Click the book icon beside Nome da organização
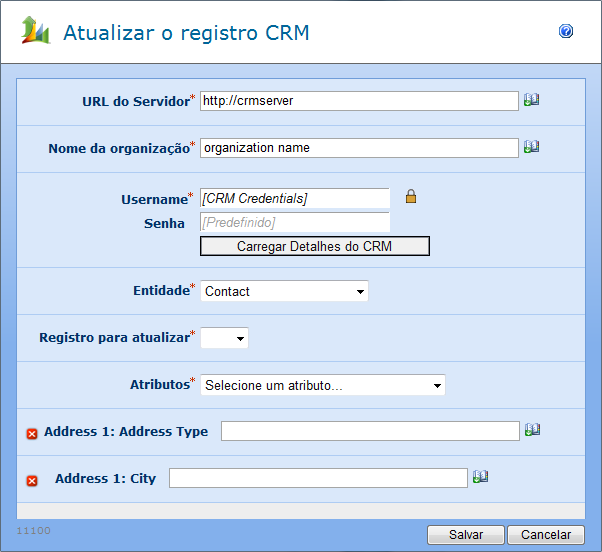Image resolution: width=602 pixels, height=552 pixels. [531, 147]
